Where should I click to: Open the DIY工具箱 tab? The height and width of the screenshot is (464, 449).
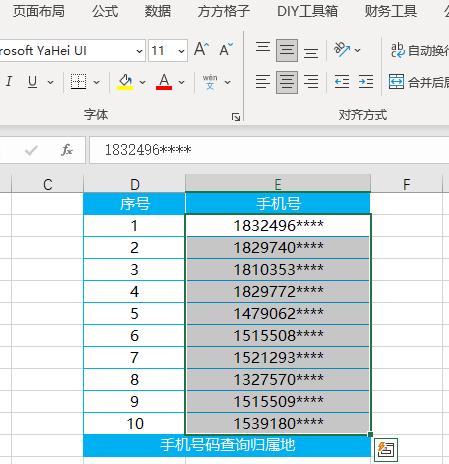point(307,11)
